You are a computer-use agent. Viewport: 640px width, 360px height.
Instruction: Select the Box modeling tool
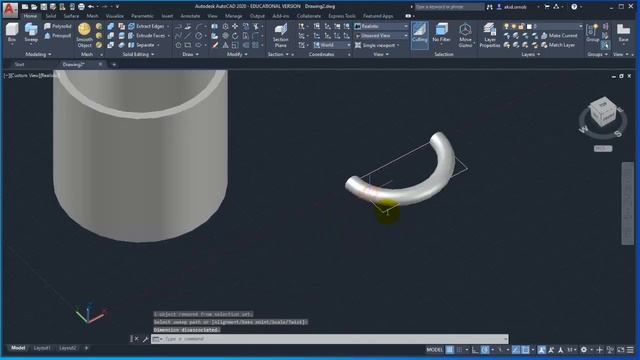(12, 33)
